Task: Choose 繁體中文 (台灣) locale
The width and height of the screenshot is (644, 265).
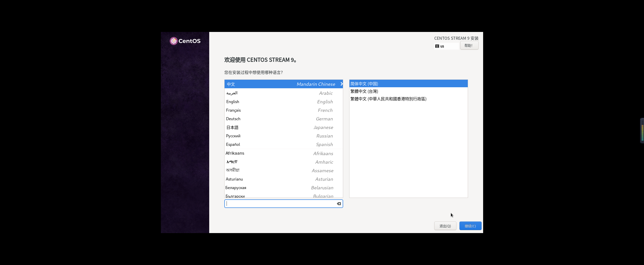Action: (x=408, y=91)
